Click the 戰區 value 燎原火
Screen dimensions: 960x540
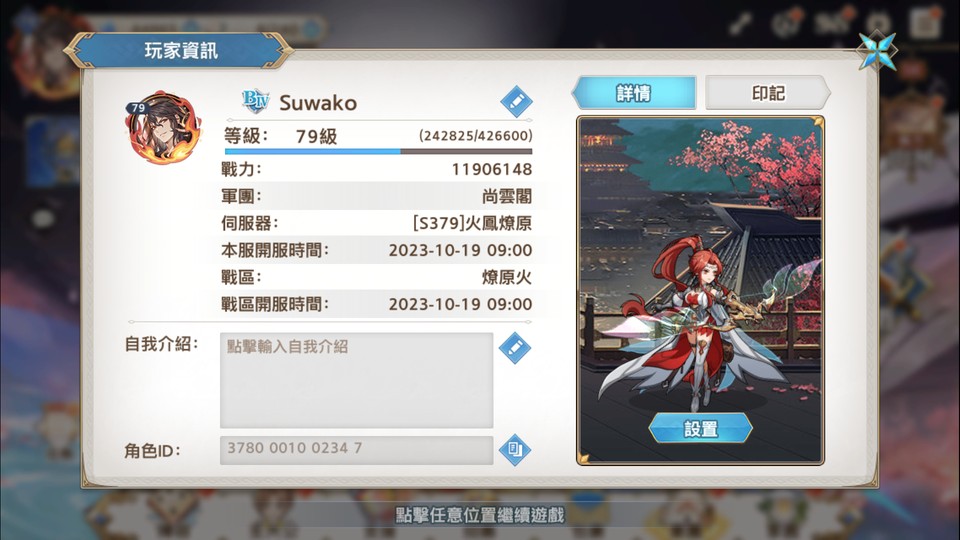(x=507, y=277)
